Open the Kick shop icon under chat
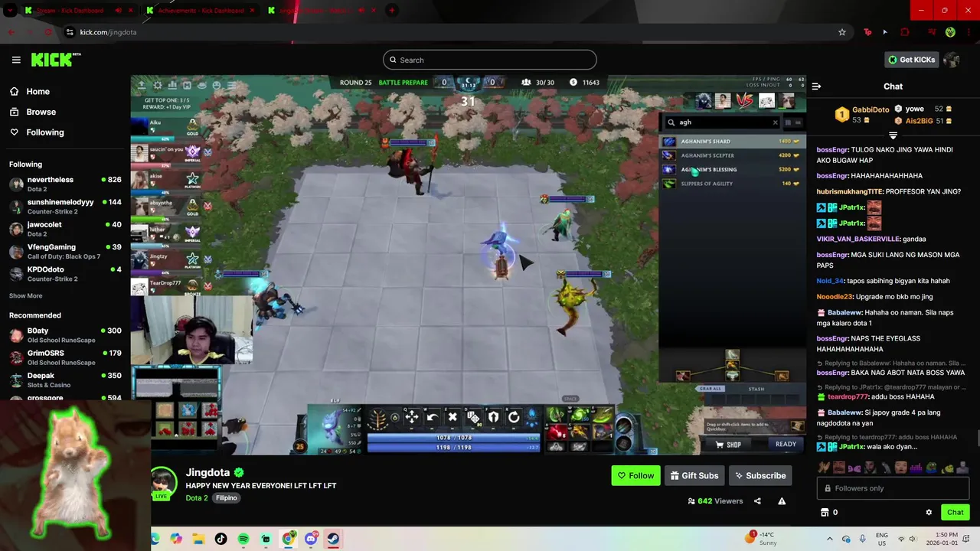The width and height of the screenshot is (980, 551). [825, 512]
